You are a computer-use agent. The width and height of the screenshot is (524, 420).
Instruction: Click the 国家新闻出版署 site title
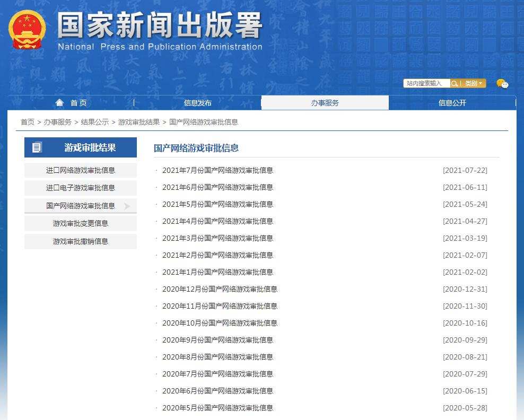(160, 25)
